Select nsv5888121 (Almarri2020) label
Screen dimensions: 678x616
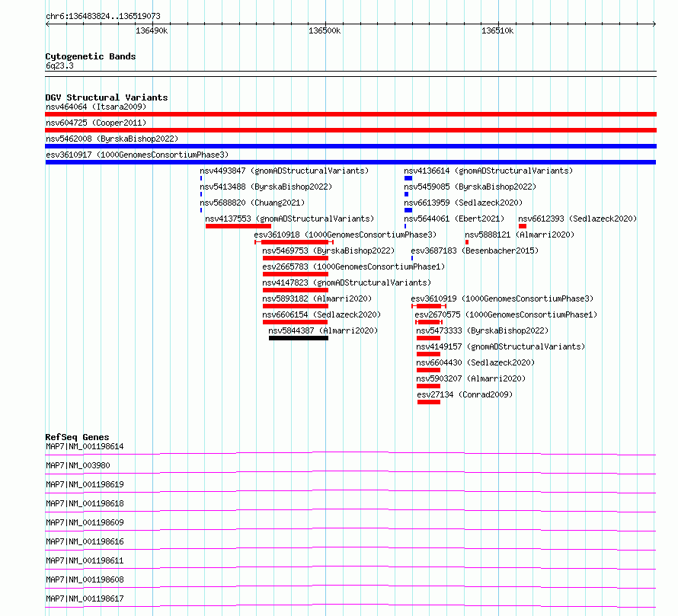[520, 235]
